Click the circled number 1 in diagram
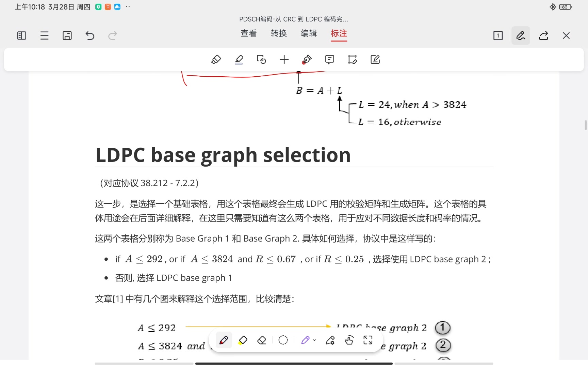 point(442,328)
